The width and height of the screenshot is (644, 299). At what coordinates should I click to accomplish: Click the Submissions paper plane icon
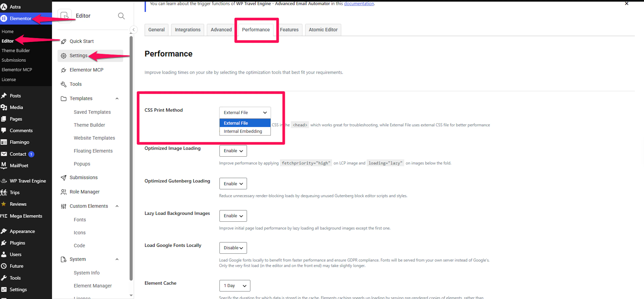click(64, 178)
